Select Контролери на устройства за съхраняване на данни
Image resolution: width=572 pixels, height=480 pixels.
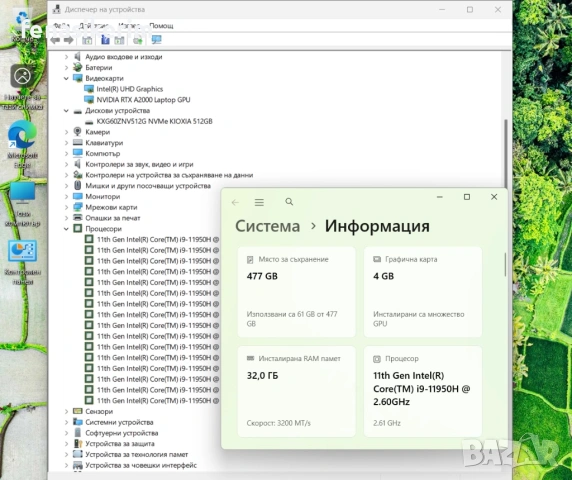click(169, 175)
